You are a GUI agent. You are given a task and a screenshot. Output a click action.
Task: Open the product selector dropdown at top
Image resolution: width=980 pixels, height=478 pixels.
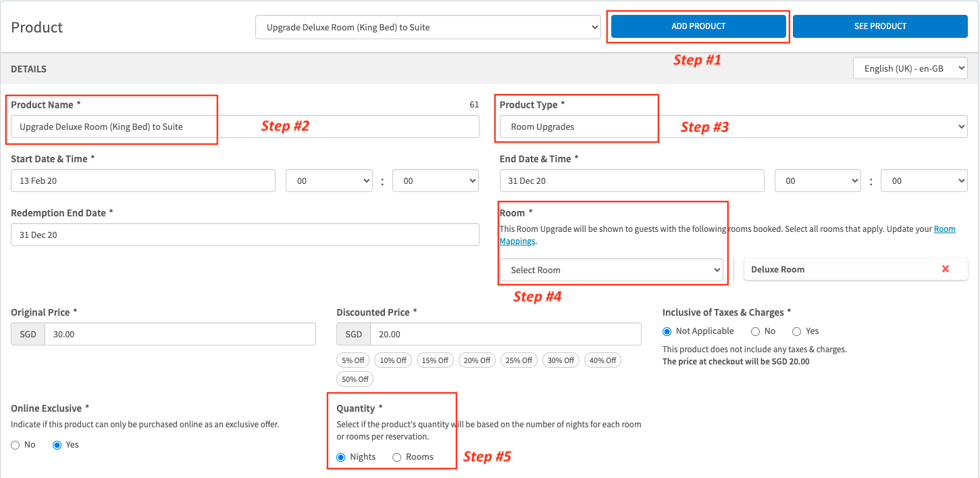point(428,28)
